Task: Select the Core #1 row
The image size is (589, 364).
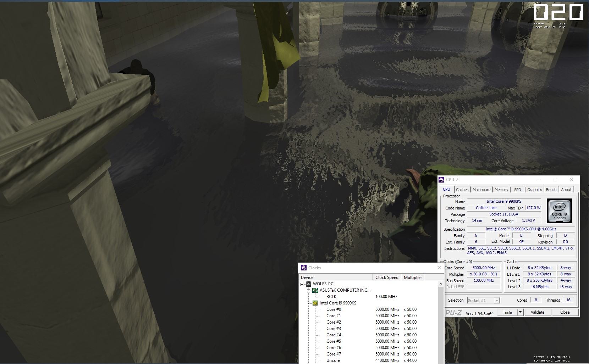Action: 369,316
